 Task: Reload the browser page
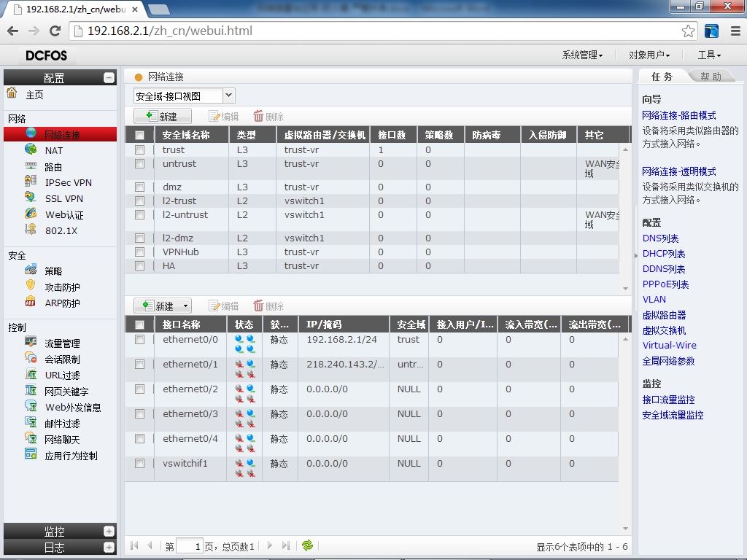click(x=55, y=31)
